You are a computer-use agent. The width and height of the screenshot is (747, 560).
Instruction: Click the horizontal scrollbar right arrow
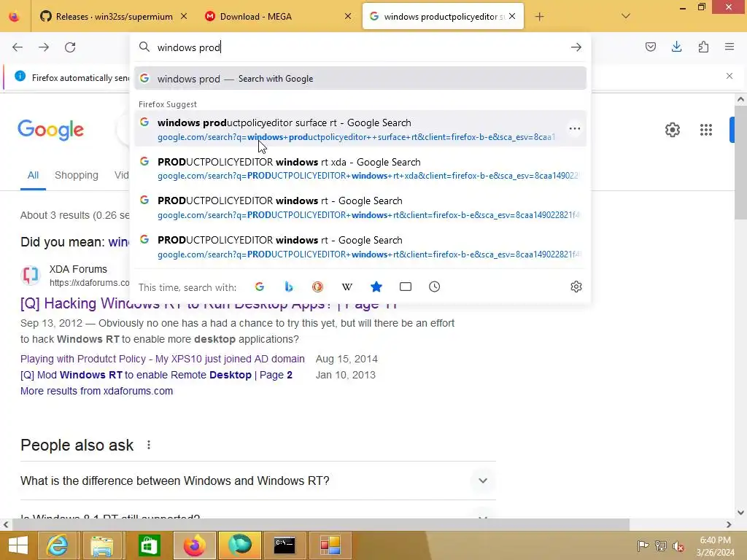tap(729, 525)
